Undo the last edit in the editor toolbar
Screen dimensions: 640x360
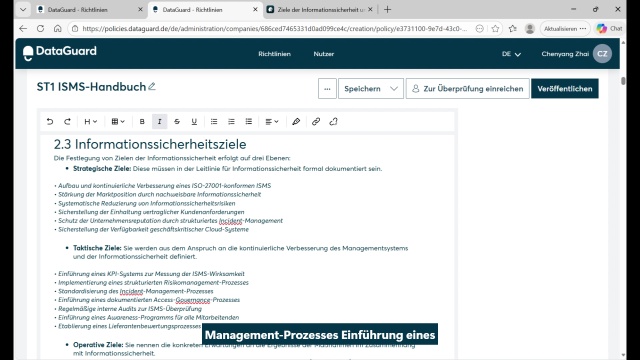pos(50,122)
